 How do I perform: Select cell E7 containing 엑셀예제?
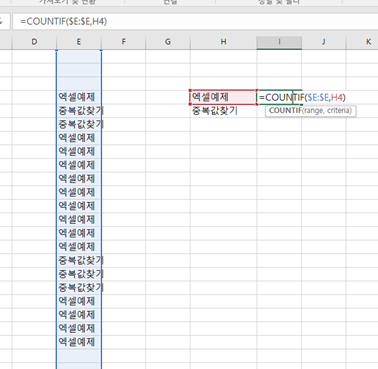[79, 138]
